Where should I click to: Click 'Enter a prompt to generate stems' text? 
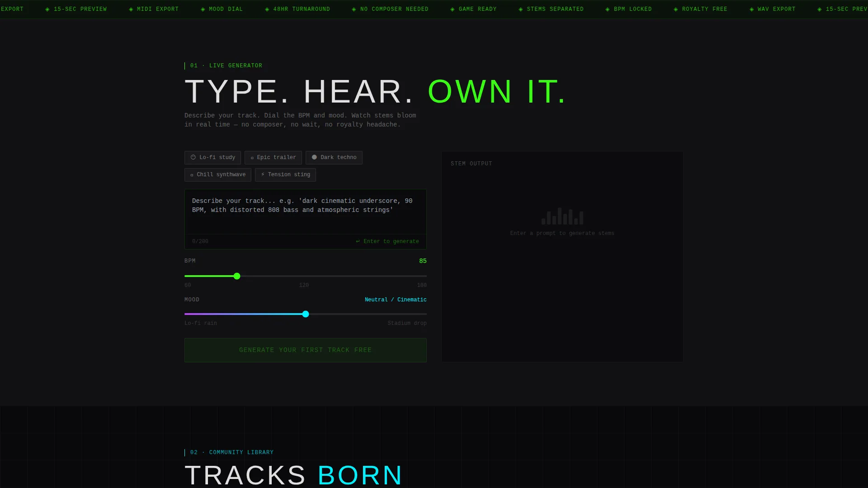(x=562, y=233)
